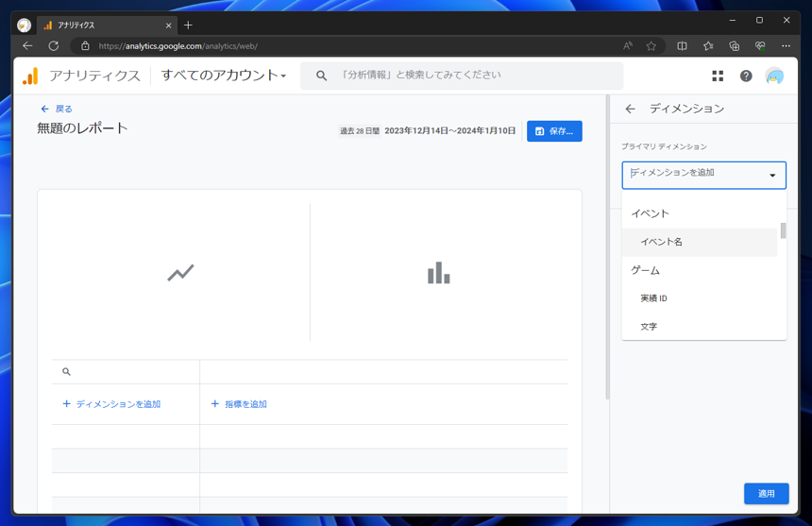The width and height of the screenshot is (812, 526).
Task: Click the Google Analytics logo
Action: [30, 76]
